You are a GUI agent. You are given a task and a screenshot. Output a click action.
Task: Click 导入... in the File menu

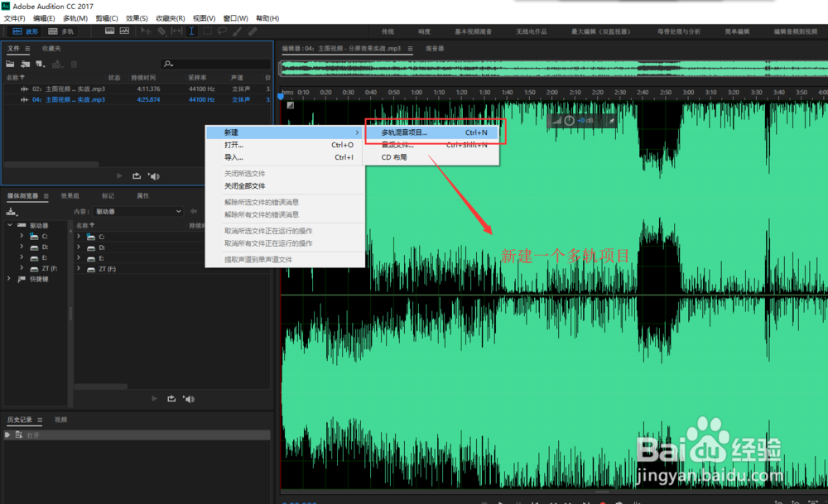pyautogui.click(x=285, y=157)
